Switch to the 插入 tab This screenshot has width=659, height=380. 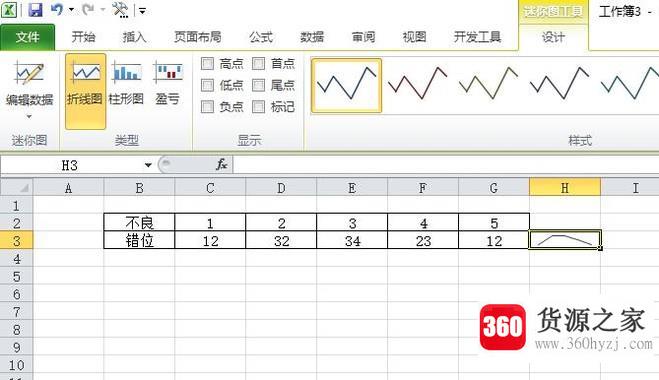(x=134, y=37)
